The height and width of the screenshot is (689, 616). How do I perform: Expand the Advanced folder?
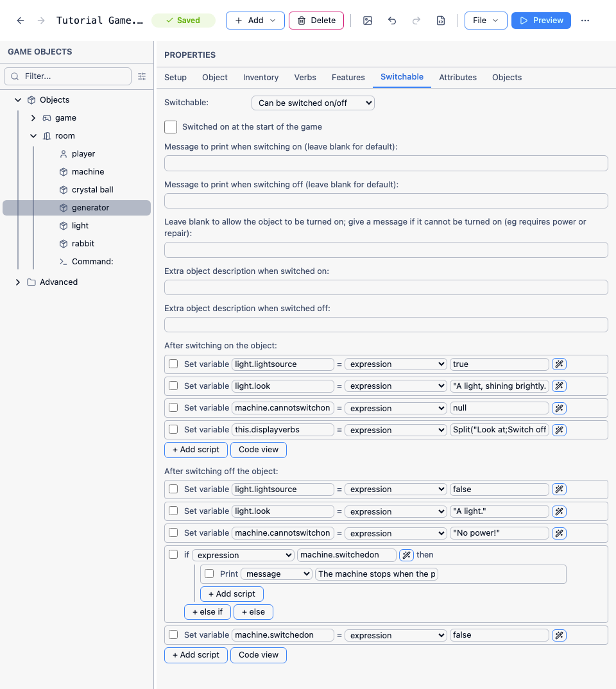click(18, 282)
